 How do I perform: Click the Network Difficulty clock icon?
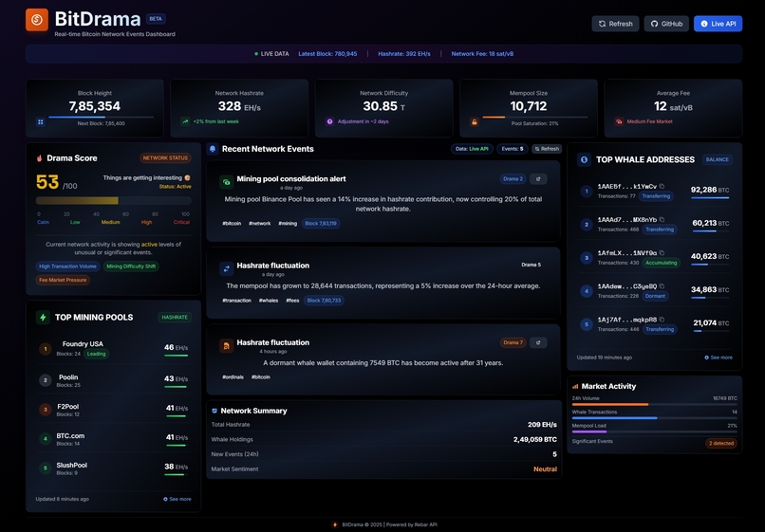[329, 121]
